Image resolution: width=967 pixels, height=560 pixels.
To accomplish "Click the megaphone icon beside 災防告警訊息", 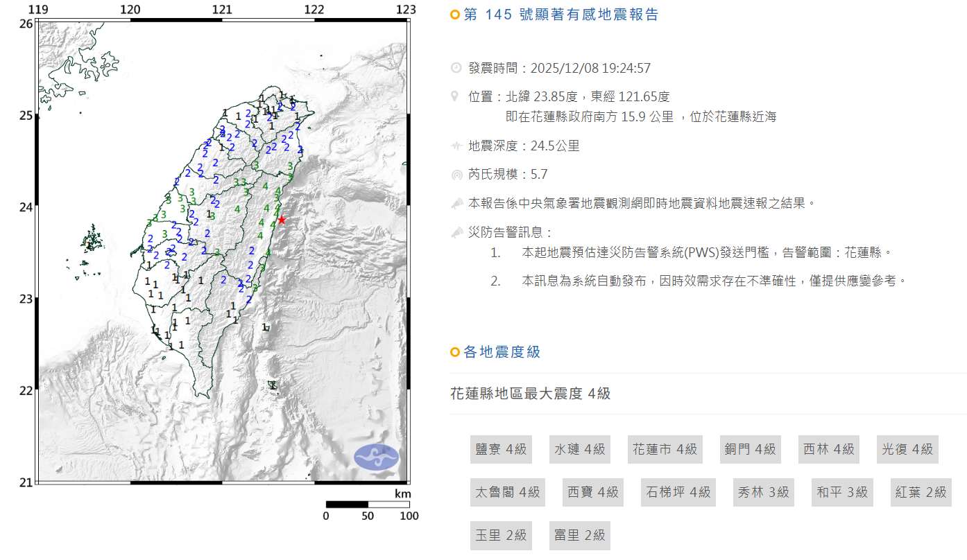I will [456, 231].
